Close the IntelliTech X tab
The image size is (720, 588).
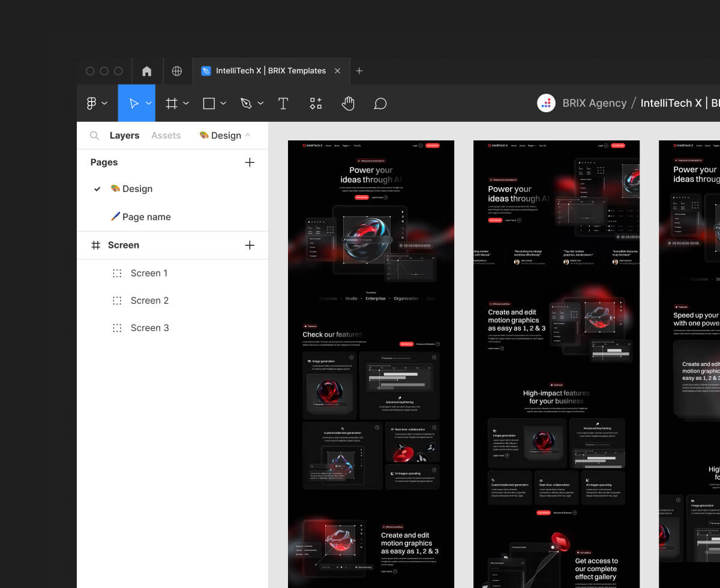pos(337,71)
